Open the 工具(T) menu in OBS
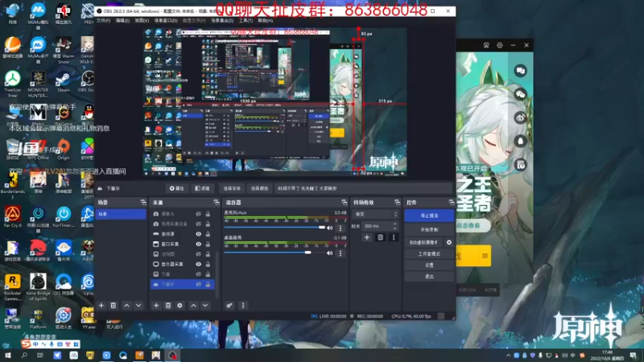644x362 pixels. pos(246,21)
